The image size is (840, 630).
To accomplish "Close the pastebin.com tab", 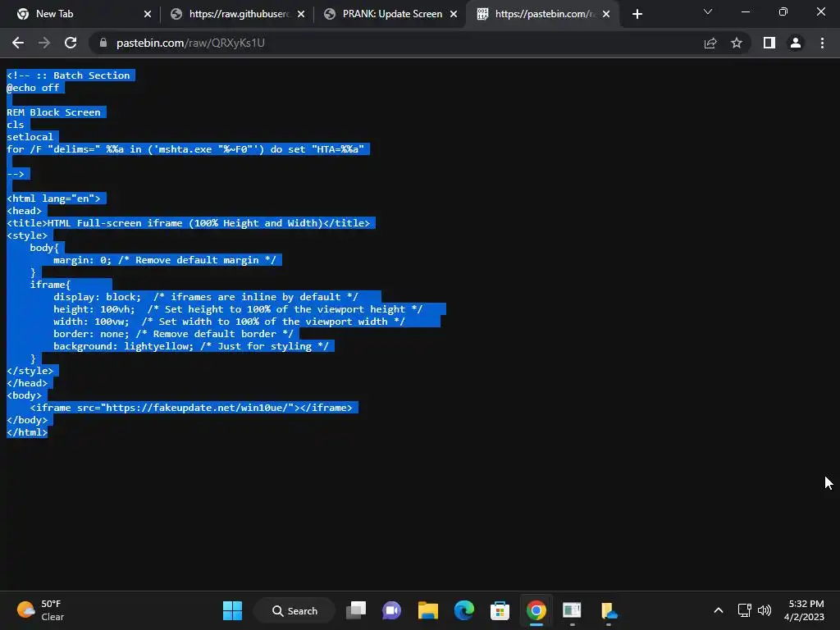I will pos(606,14).
